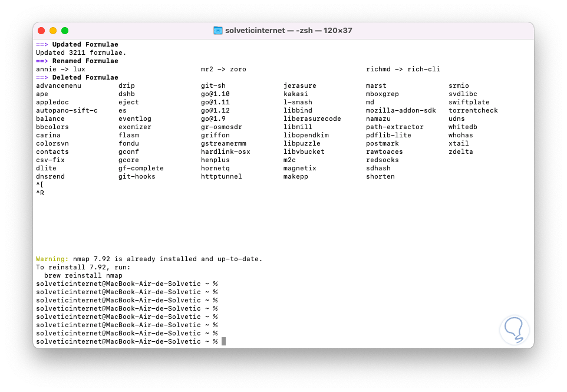Viewport: 567px width, 392px height.
Task: Click the 'Renamed Formulae' heading
Action: click(x=85, y=61)
